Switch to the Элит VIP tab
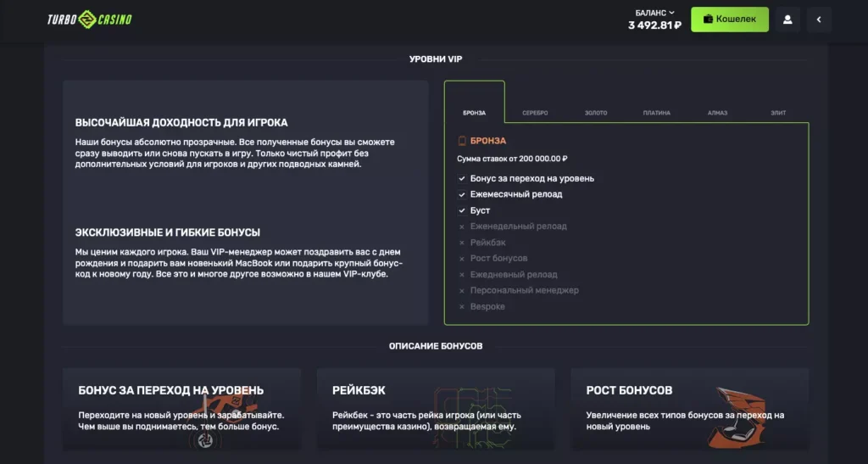This screenshot has width=868, height=464. pyautogui.click(x=778, y=113)
